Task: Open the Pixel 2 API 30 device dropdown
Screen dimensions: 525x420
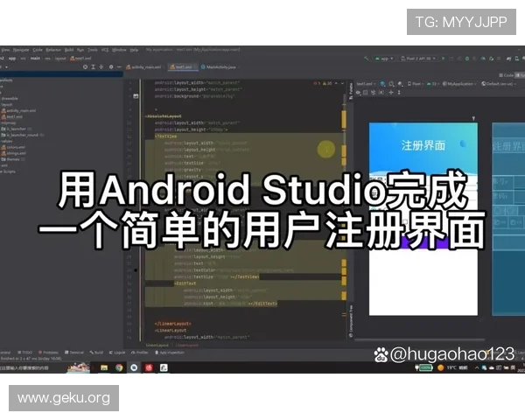Action: tap(418, 59)
